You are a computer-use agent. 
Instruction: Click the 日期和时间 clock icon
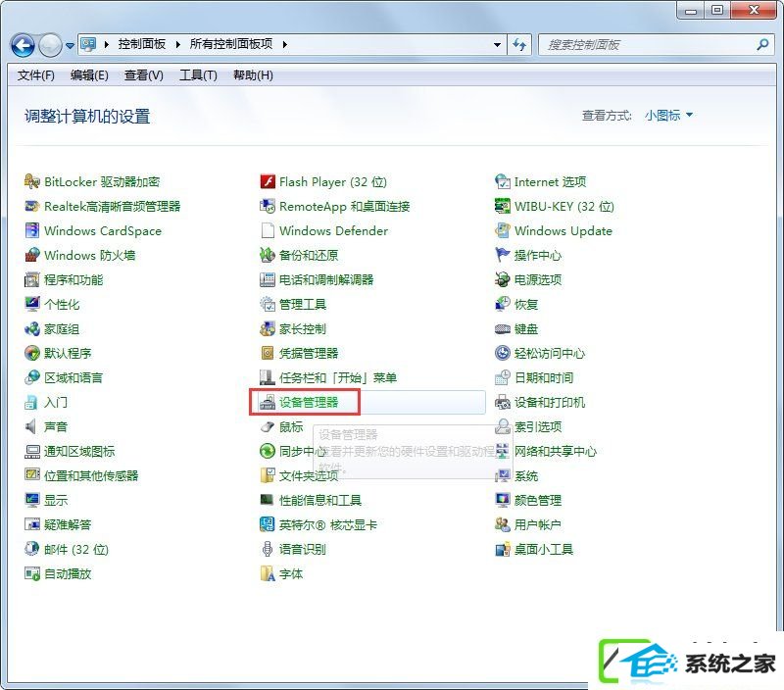503,377
